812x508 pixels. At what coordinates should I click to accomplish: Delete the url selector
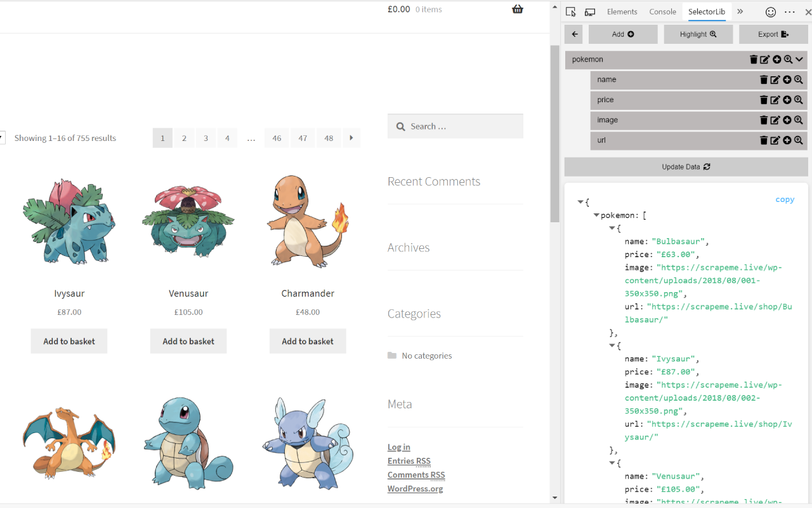point(764,141)
